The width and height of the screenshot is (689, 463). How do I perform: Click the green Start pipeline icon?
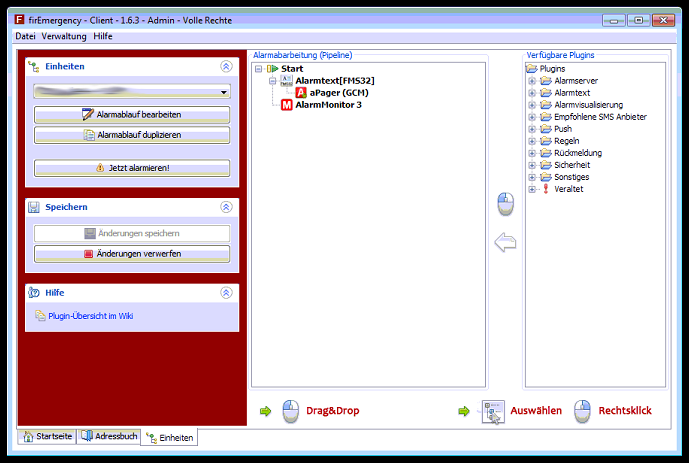[273, 68]
